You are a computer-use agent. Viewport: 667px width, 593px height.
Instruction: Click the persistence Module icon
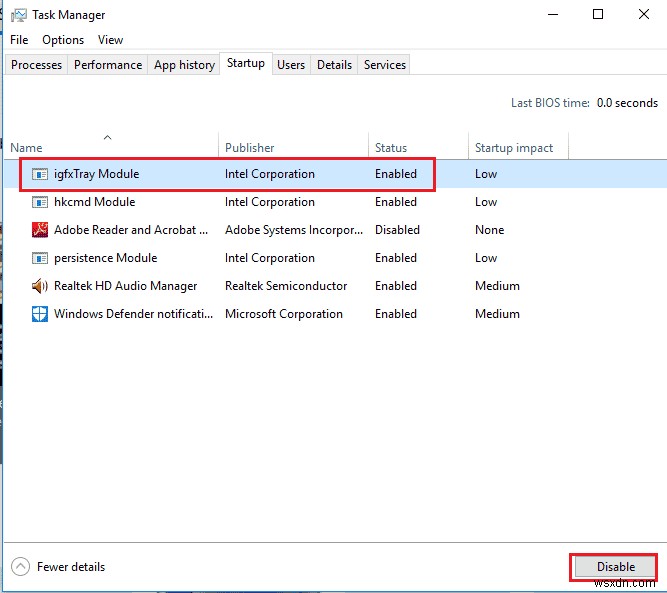40,258
